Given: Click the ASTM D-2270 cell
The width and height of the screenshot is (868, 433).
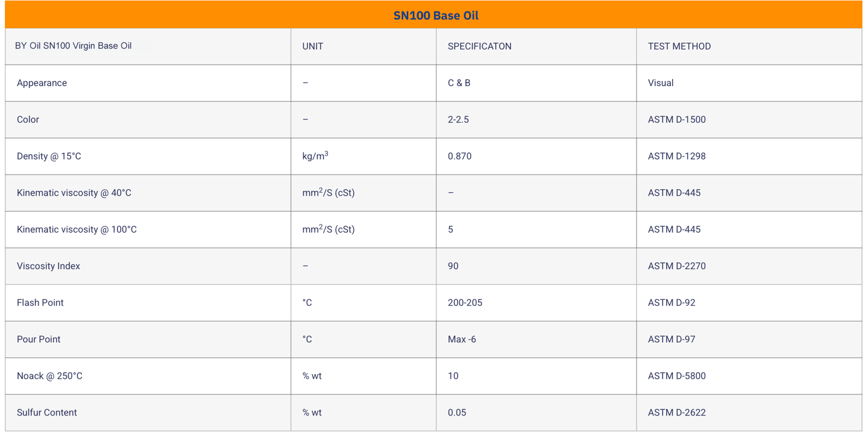Looking at the screenshot, I should (676, 266).
